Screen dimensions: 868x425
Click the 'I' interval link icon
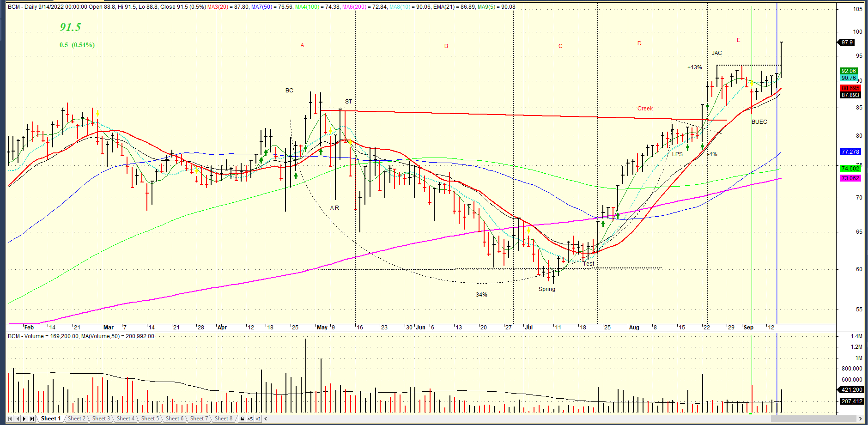[x=258, y=419]
